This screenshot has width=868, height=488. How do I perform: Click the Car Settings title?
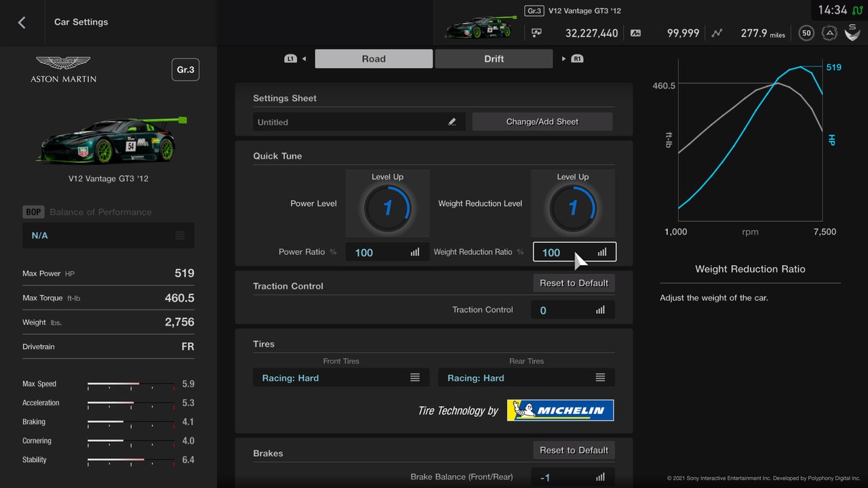(81, 22)
